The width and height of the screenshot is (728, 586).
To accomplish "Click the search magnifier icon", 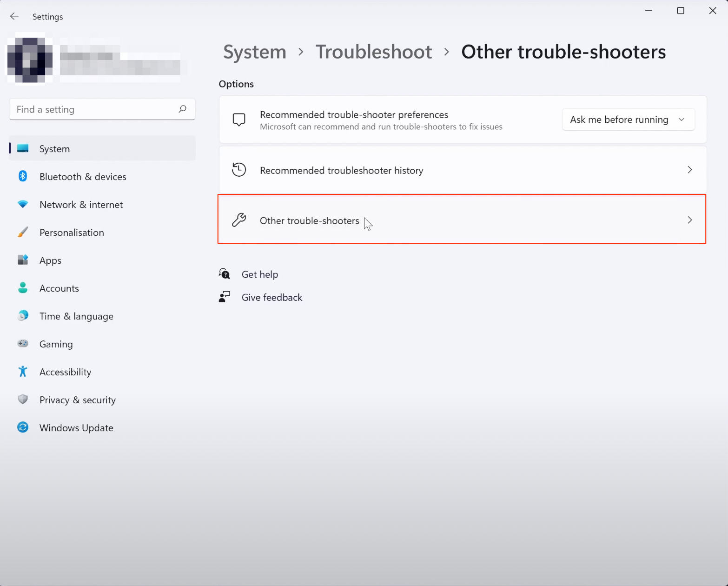I will [x=182, y=109].
